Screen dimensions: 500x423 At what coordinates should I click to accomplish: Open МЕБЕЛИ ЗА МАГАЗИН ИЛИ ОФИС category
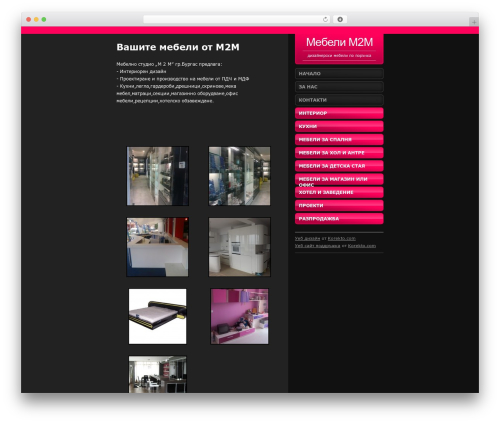click(339, 179)
